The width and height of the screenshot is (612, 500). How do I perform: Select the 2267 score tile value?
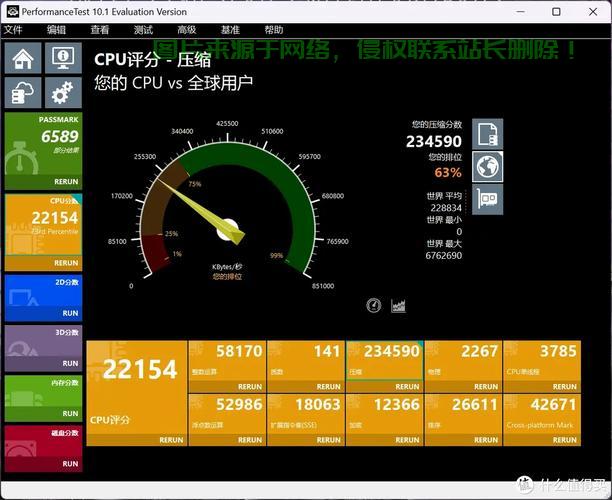479,351
